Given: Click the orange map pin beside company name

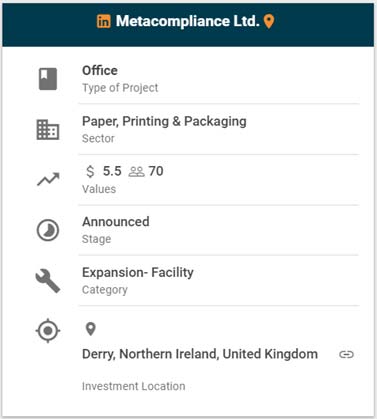Looking at the screenshot, I should [x=269, y=22].
